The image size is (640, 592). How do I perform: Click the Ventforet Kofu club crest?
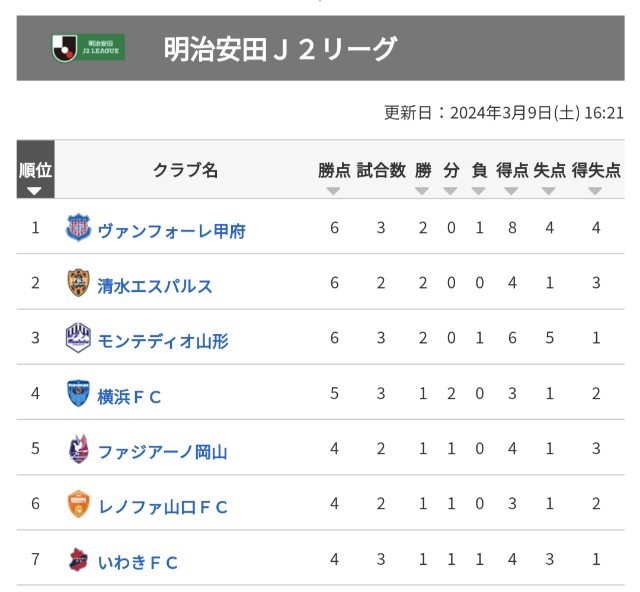(x=78, y=227)
